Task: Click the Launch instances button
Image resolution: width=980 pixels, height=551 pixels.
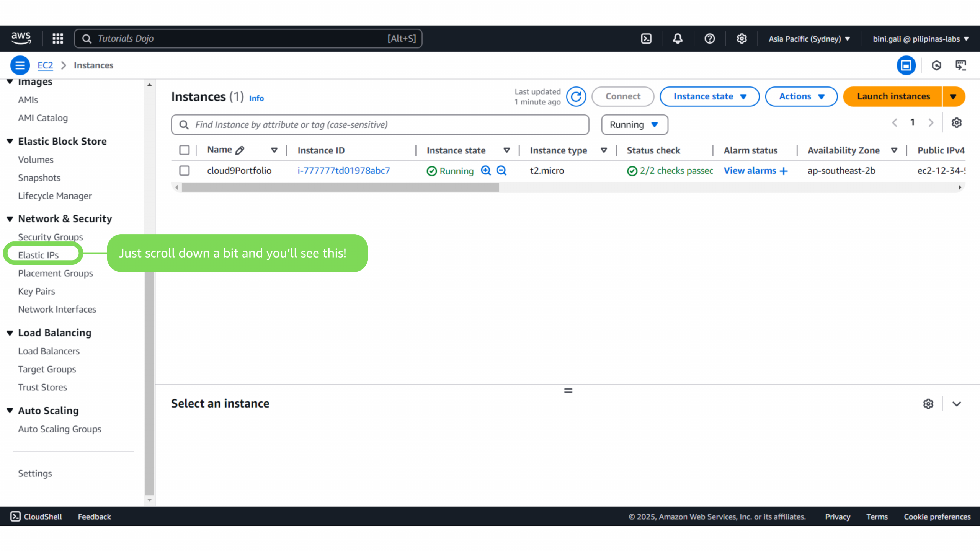Action: click(x=893, y=96)
